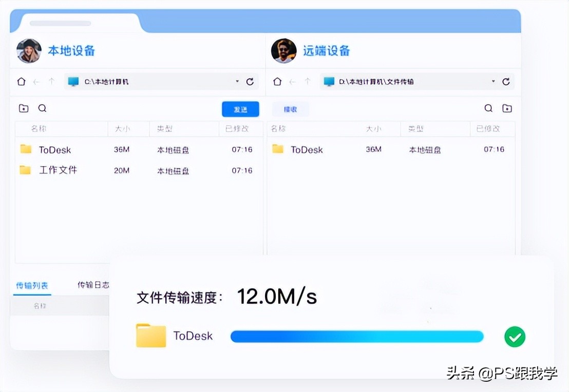This screenshot has height=392, width=569.
Task: Click search icon in local device panel
Action: (x=43, y=108)
